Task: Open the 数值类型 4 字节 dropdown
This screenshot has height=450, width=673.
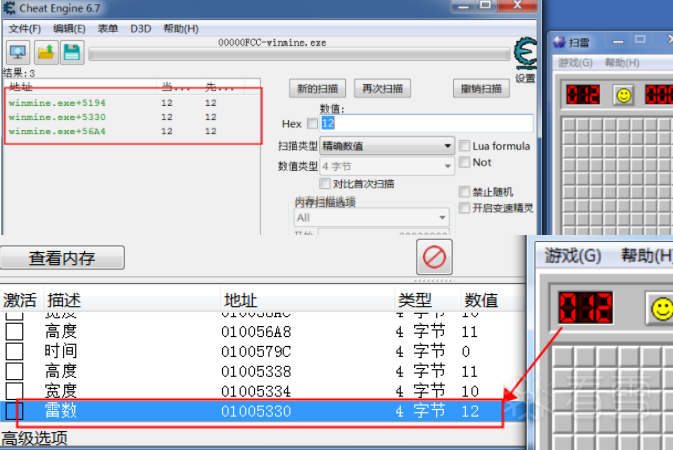Action: pos(387,166)
